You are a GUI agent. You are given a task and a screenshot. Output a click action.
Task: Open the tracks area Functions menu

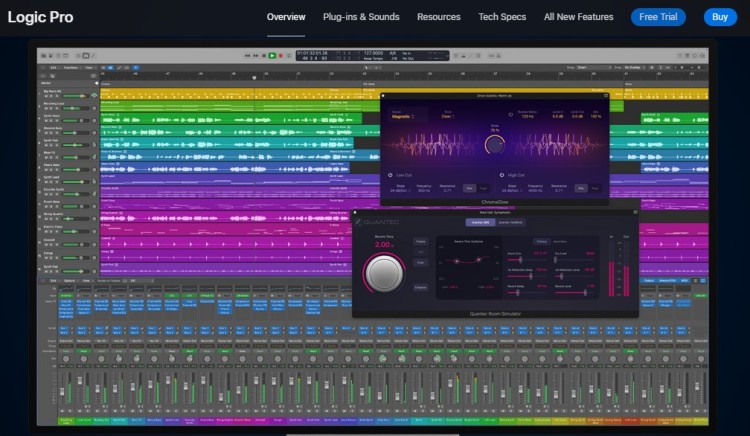pos(72,68)
